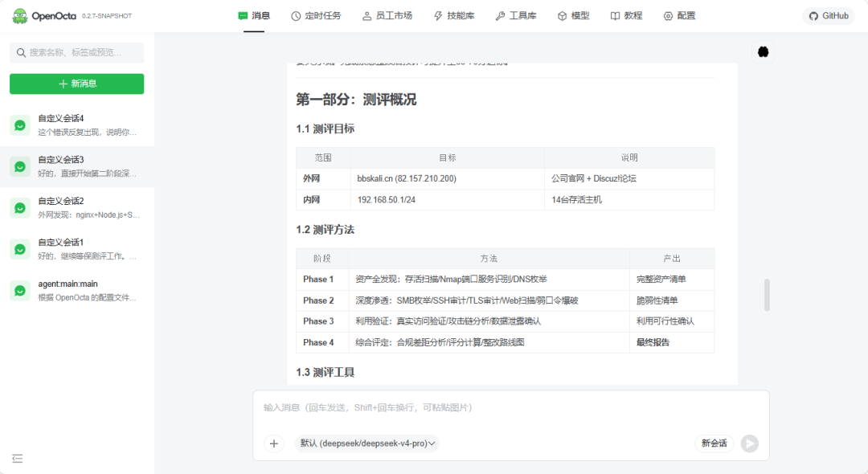868x474 pixels.
Task: Click into the message input box
Action: tap(510, 407)
